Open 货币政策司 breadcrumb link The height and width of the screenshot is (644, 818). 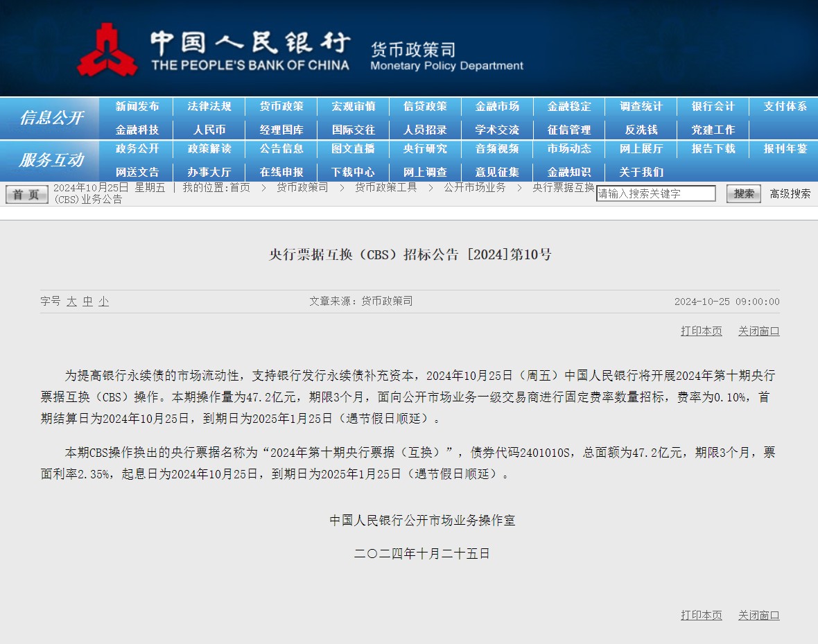click(302, 187)
